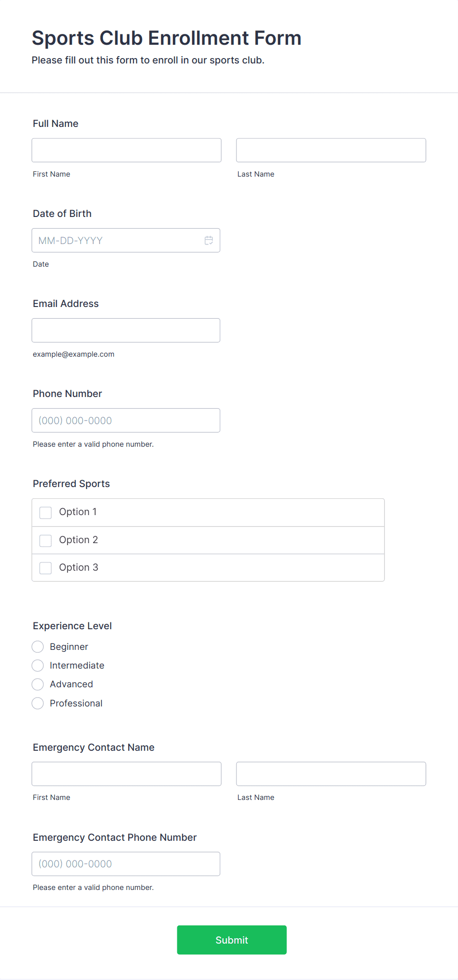The image size is (458, 980).
Task: Focus Emergency Contact Phone Number field
Action: pyautogui.click(x=126, y=864)
